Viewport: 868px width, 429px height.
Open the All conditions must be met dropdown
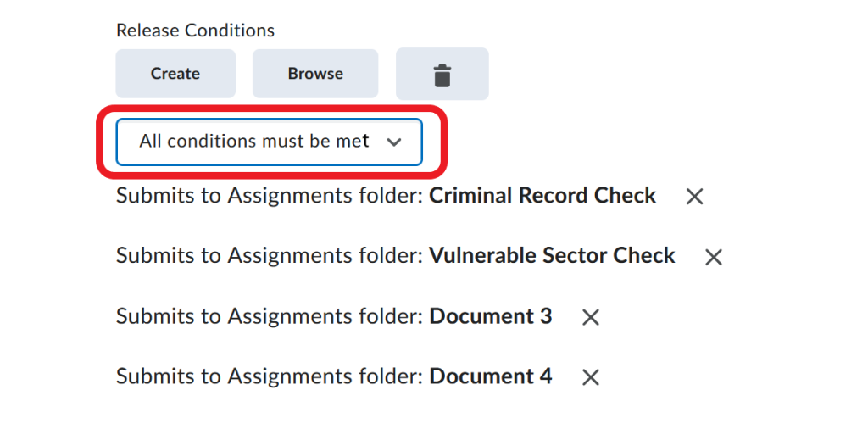pyautogui.click(x=269, y=142)
